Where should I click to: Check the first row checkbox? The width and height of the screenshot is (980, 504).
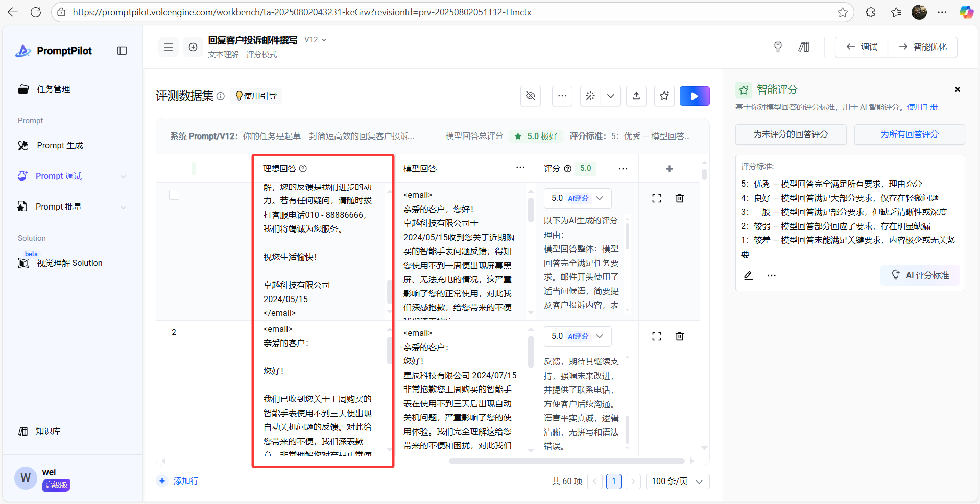point(174,195)
